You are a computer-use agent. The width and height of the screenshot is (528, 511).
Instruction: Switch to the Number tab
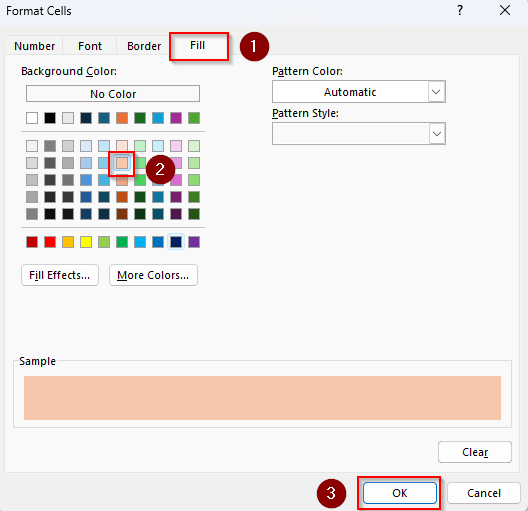(34, 46)
